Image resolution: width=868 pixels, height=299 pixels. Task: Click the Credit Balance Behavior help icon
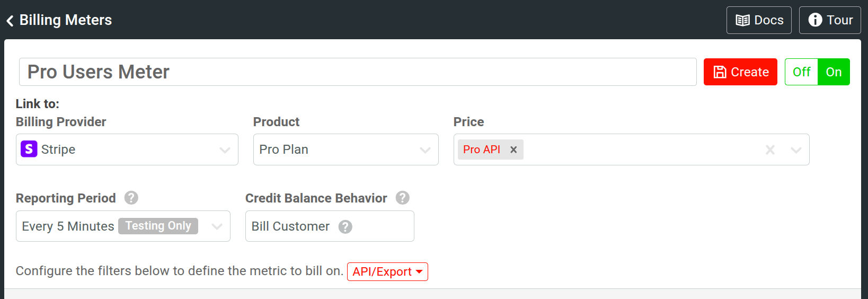(403, 198)
